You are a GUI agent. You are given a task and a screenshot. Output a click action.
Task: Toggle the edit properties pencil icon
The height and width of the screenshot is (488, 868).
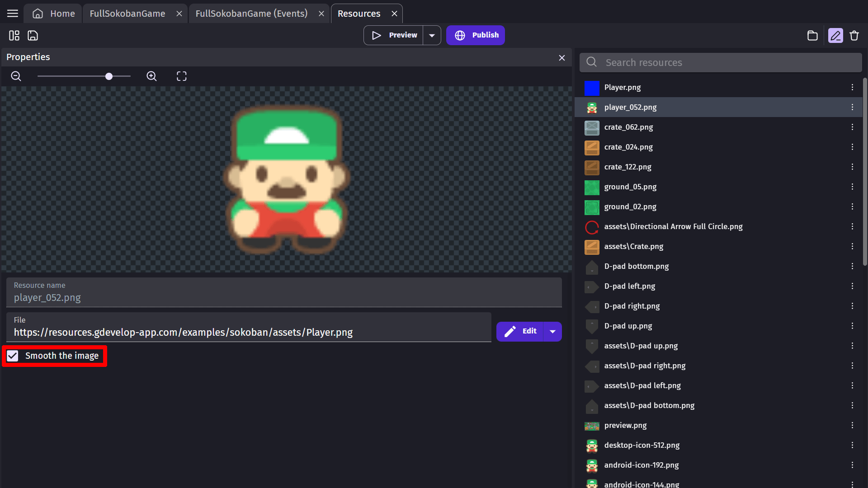coord(835,35)
